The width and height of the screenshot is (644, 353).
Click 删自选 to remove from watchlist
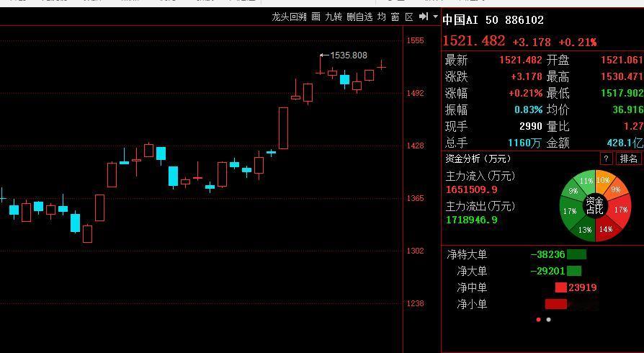coord(359,17)
